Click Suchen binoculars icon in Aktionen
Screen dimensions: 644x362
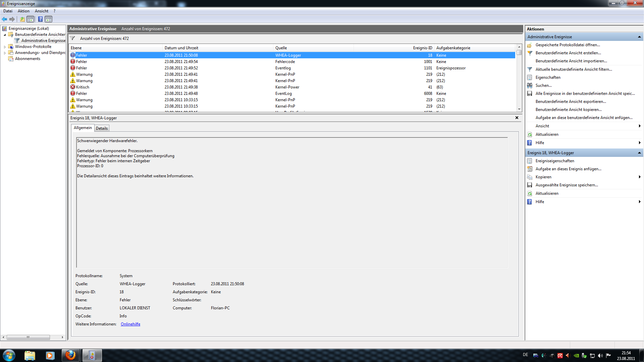[x=530, y=85]
